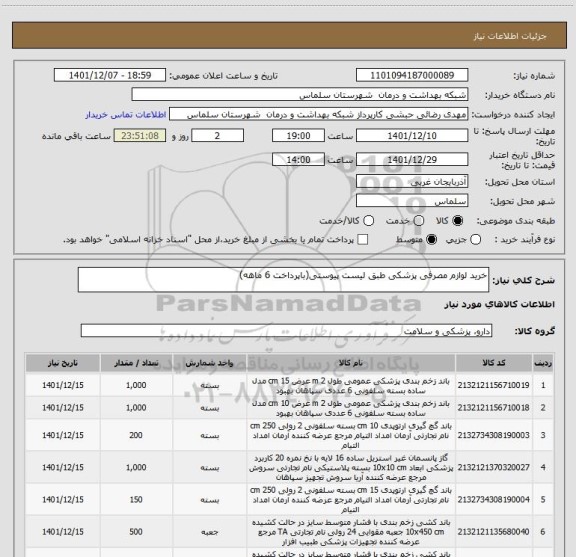Click the response deadline date 1401/12/10
The image size is (576, 557).
pyautogui.click(x=412, y=136)
